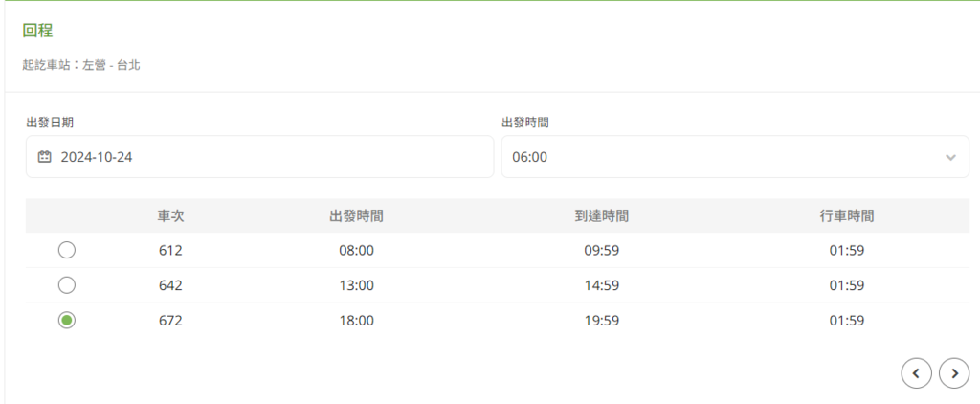The image size is (980, 404).
Task: Go to the previous page of trains
Action: click(x=916, y=373)
